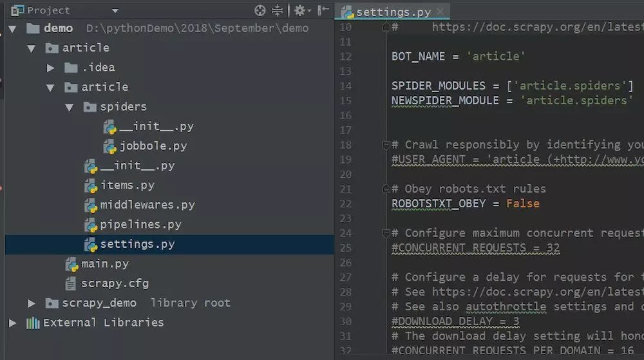Click the scroll from source crosshair icon
Image resolution: width=644 pixels, height=360 pixels.
pyautogui.click(x=260, y=11)
